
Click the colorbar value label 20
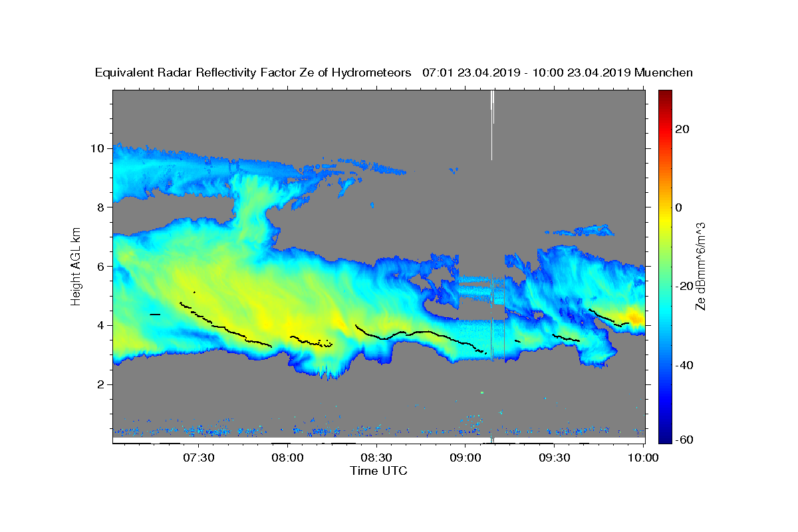coord(682,129)
